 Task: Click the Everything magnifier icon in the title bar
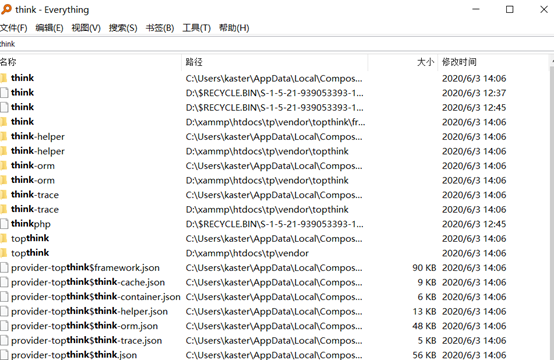click(6, 9)
